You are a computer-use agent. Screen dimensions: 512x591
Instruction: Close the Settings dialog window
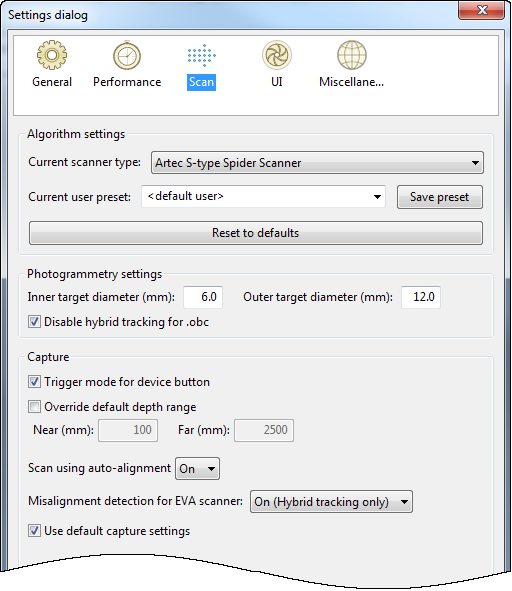point(481,10)
